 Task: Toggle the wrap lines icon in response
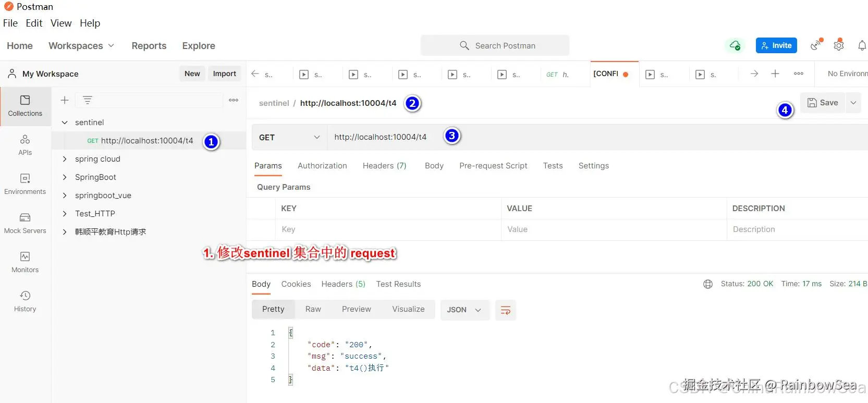[x=506, y=310]
